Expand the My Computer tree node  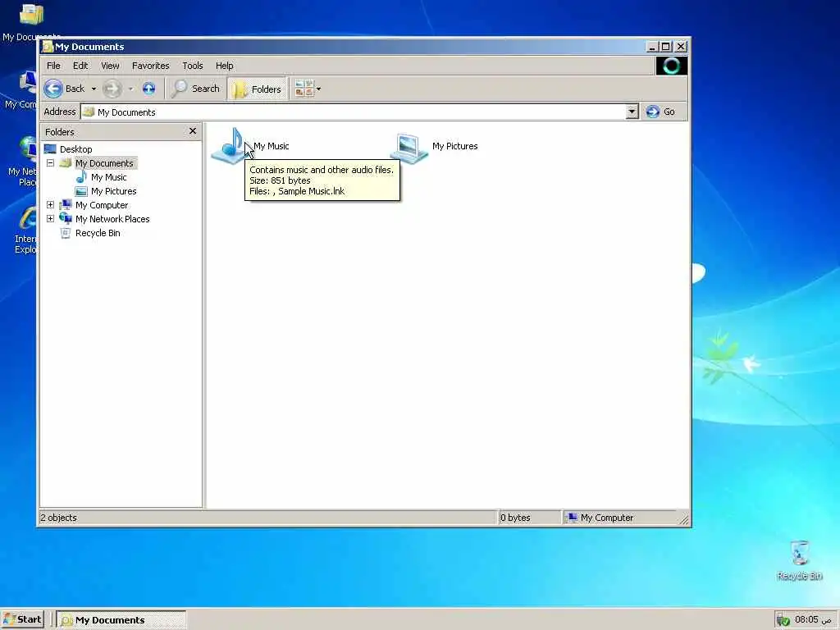click(x=50, y=204)
